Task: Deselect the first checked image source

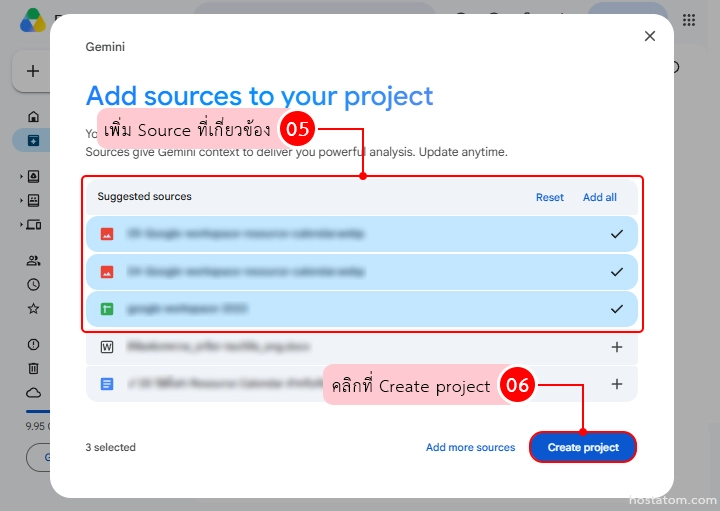Action: (617, 234)
